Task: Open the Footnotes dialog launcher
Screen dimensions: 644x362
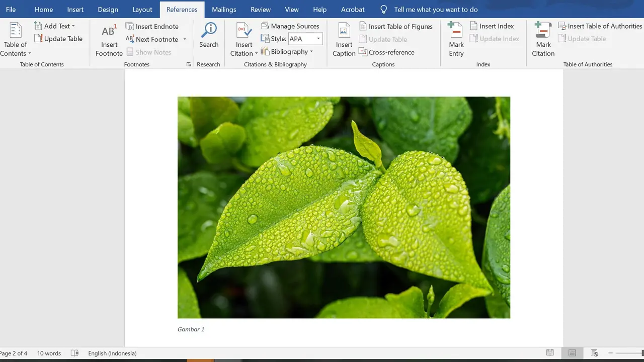Action: point(188,64)
